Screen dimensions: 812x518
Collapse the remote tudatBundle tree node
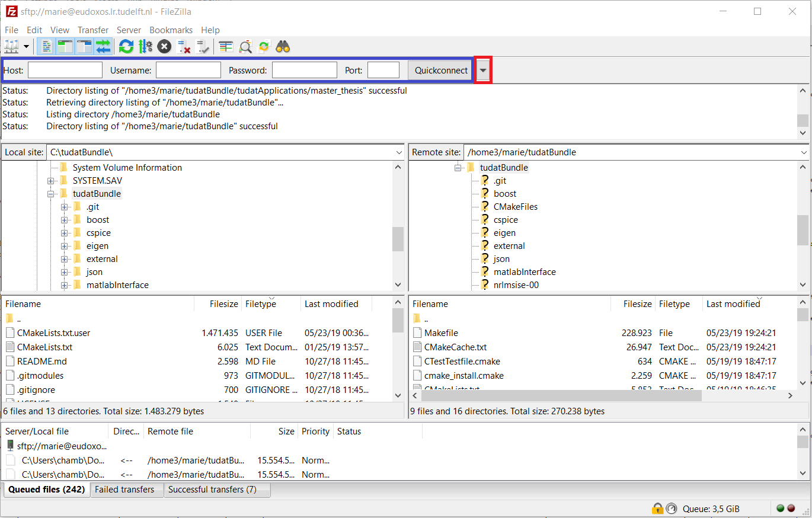click(458, 168)
